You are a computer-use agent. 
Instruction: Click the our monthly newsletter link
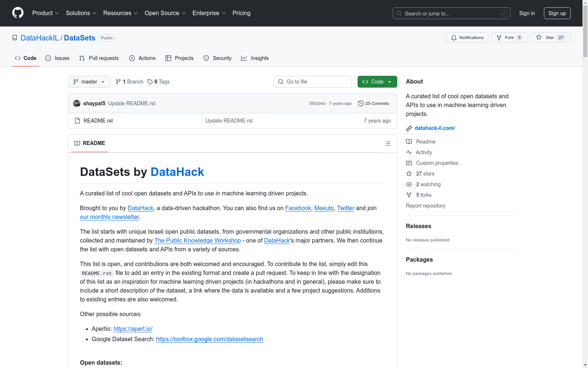[x=110, y=217]
